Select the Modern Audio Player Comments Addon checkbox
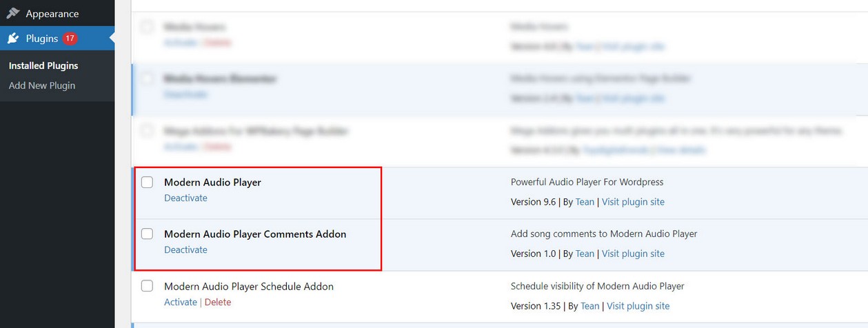 (147, 234)
